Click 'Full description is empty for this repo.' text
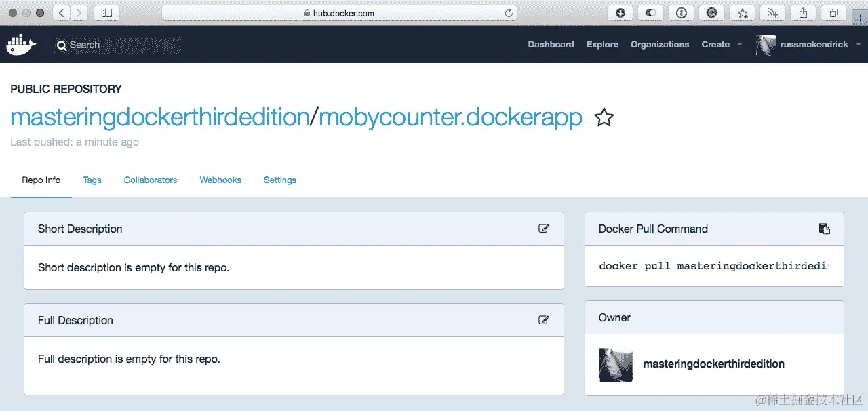Screen dimensions: 868x411 [129, 359]
